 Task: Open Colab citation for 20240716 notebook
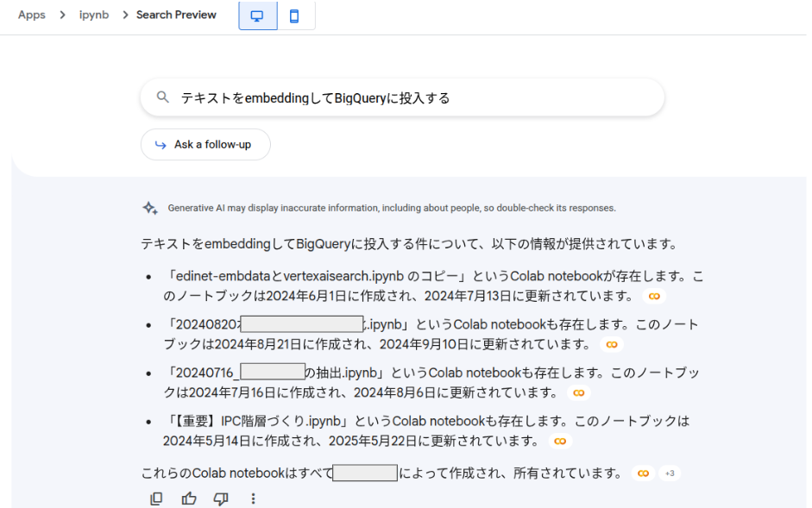[578, 393]
